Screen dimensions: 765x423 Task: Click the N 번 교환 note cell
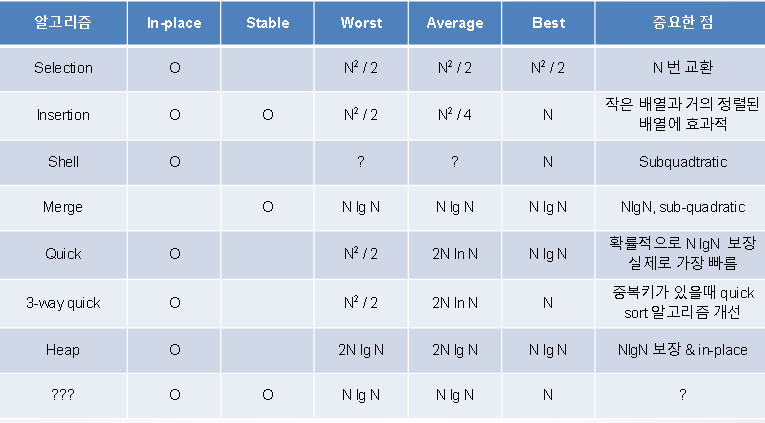coord(683,68)
